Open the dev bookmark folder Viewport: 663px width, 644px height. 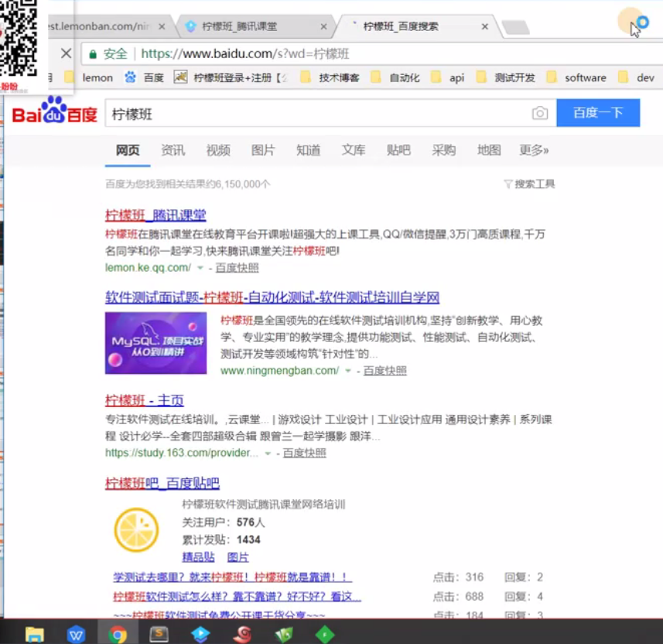click(x=636, y=78)
